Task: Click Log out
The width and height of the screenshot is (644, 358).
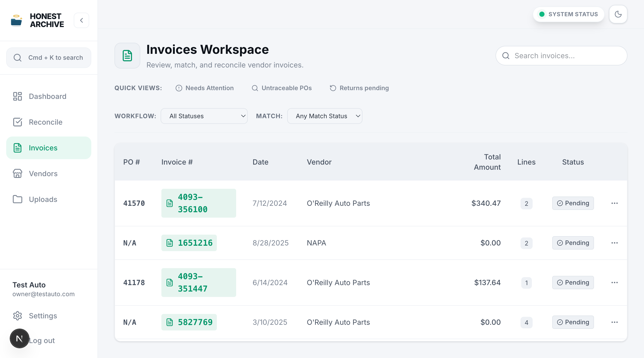Action: pyautogui.click(x=42, y=340)
